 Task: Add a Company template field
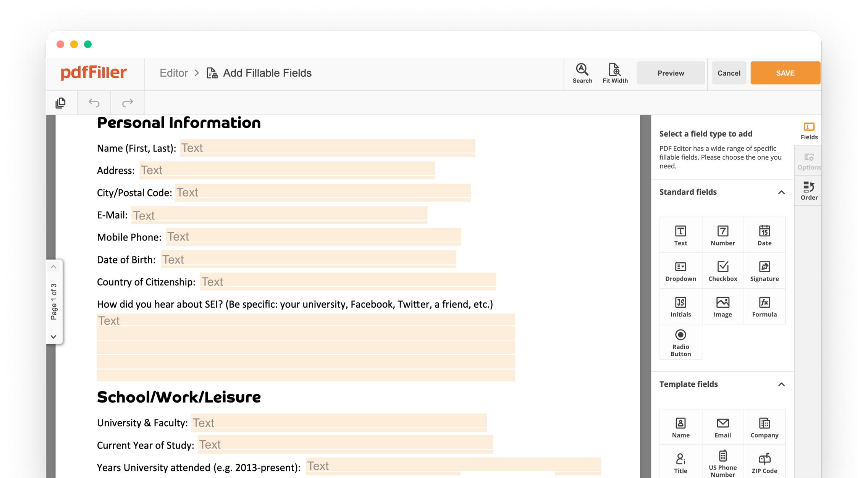[764, 427]
